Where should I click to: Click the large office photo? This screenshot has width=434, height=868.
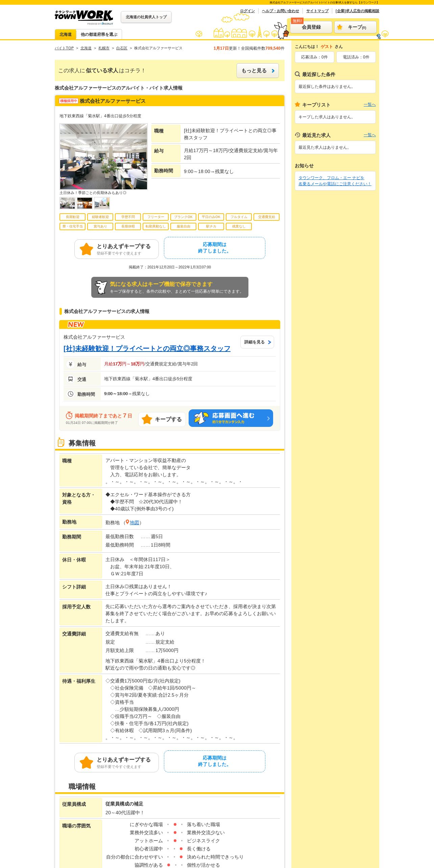(103, 156)
